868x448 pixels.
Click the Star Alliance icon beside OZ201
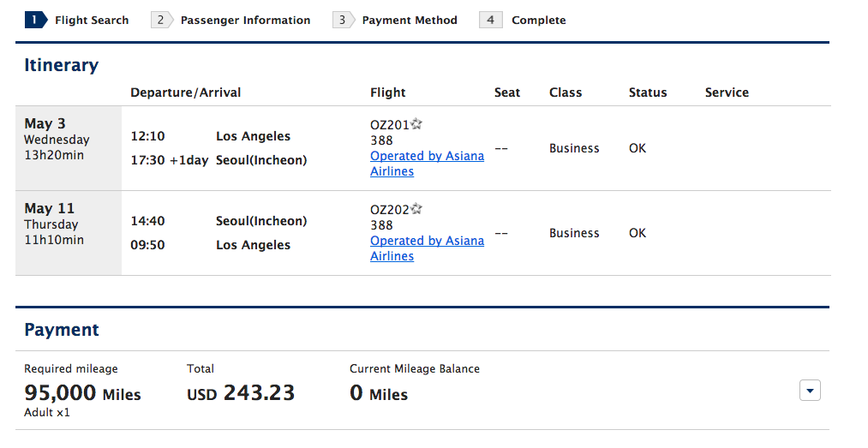416,124
